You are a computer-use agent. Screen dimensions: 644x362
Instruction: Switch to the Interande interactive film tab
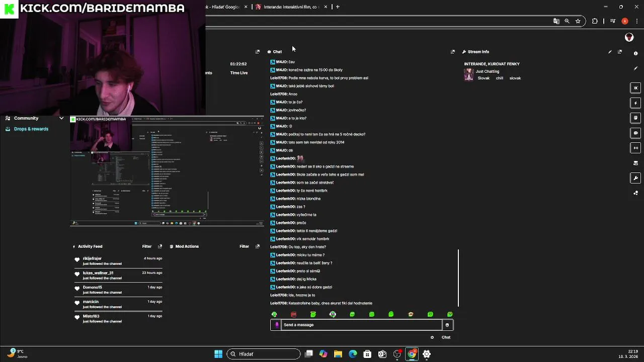[293, 7]
